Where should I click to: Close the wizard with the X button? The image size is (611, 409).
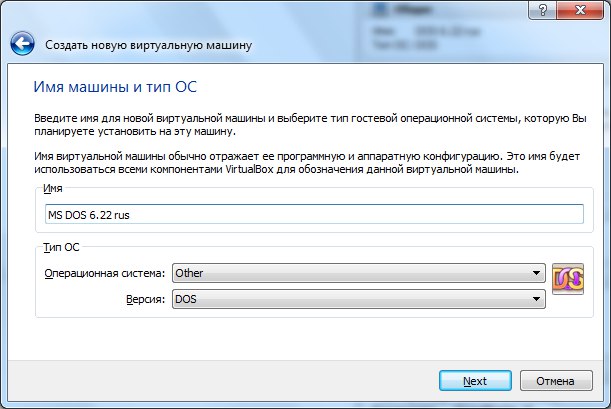click(580, 10)
